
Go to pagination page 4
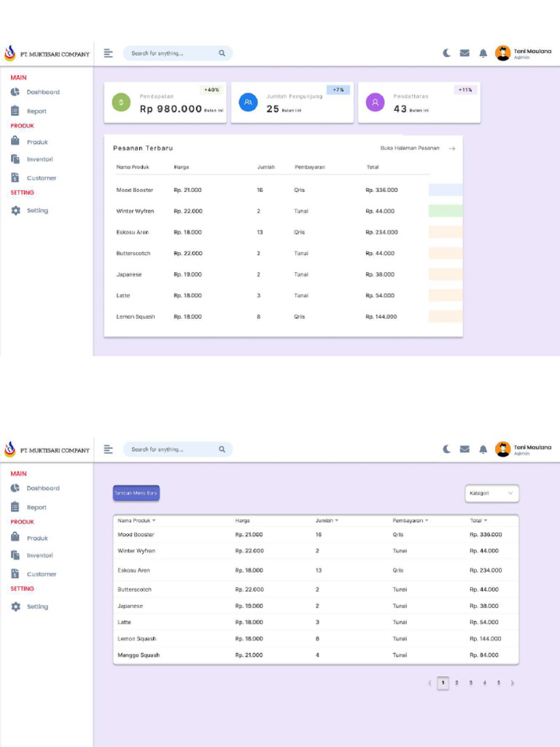click(484, 683)
